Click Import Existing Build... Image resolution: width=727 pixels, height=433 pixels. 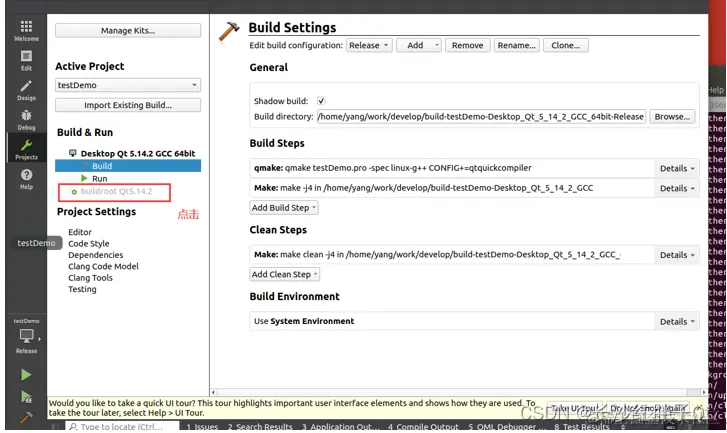128,105
